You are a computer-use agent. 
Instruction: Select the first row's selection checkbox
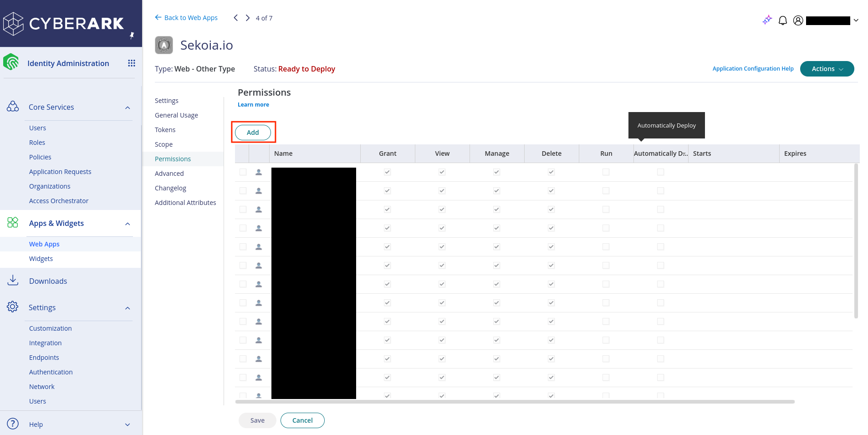tap(243, 172)
